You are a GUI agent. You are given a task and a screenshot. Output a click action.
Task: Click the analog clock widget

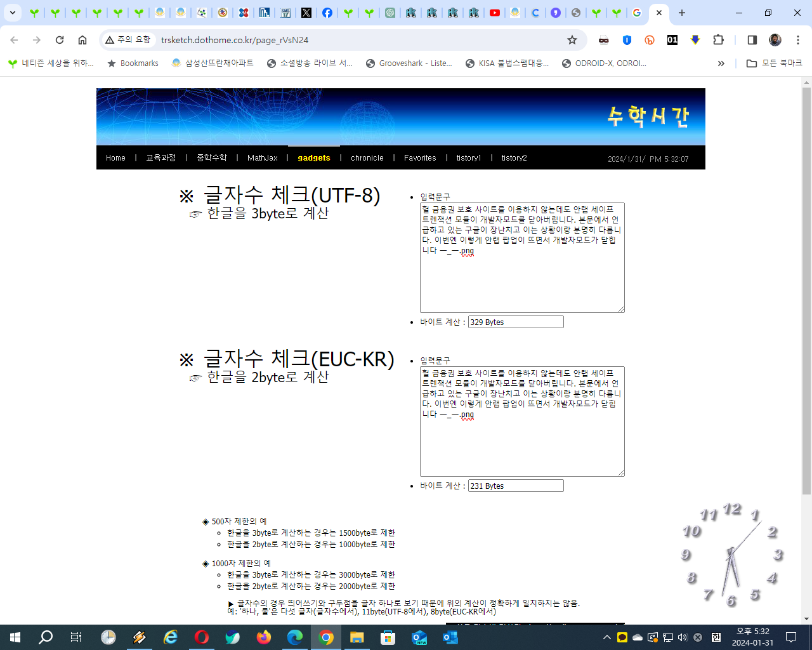pyautogui.click(x=731, y=554)
